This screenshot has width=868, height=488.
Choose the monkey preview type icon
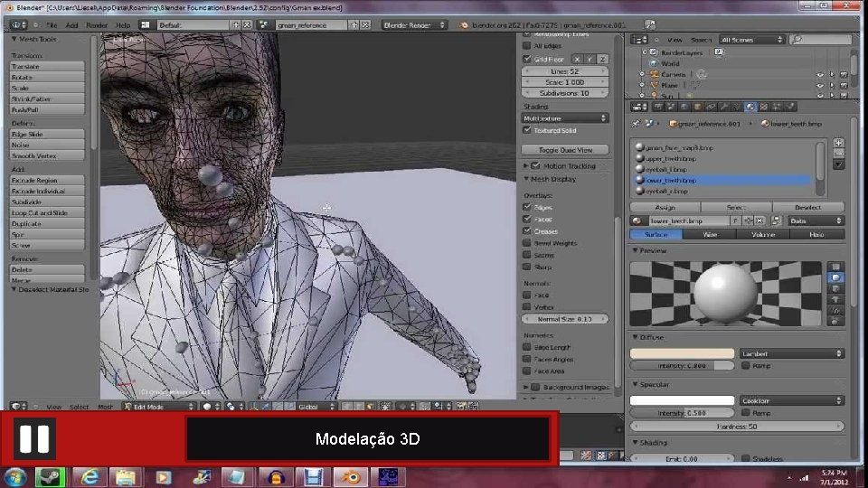pyautogui.click(x=835, y=299)
